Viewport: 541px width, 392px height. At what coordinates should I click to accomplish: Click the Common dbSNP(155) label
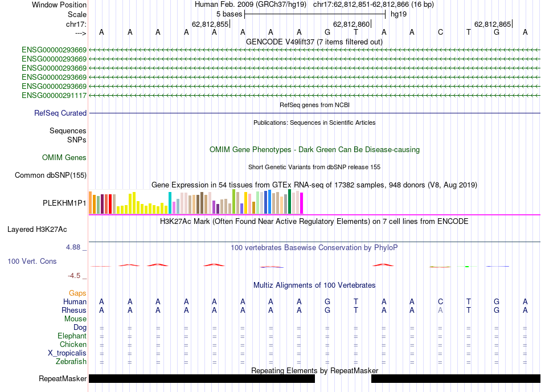click(x=51, y=175)
